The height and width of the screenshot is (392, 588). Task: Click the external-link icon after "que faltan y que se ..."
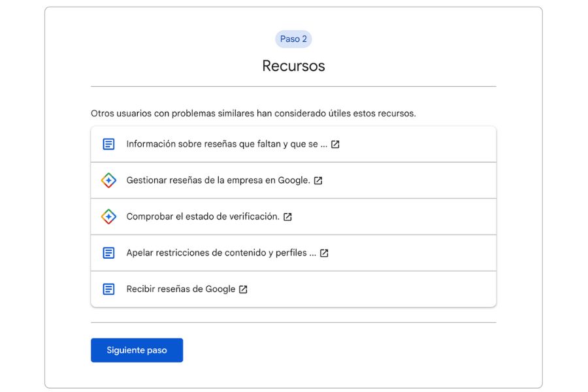[335, 144]
